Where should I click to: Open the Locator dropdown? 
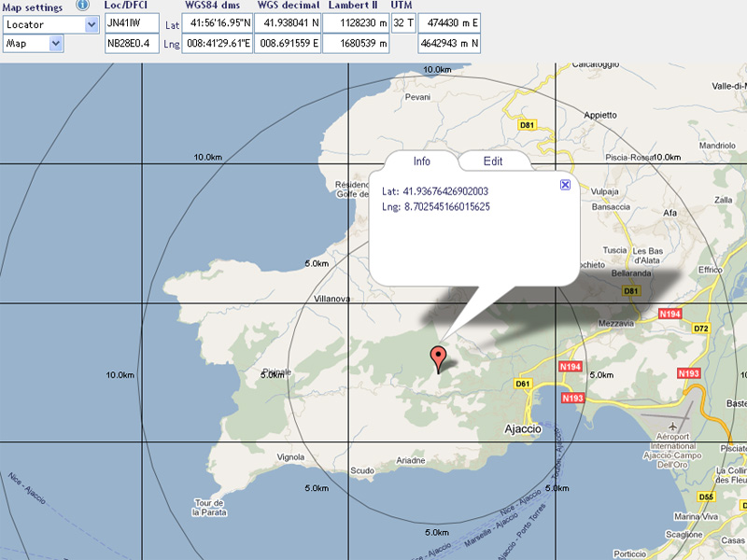51,24
